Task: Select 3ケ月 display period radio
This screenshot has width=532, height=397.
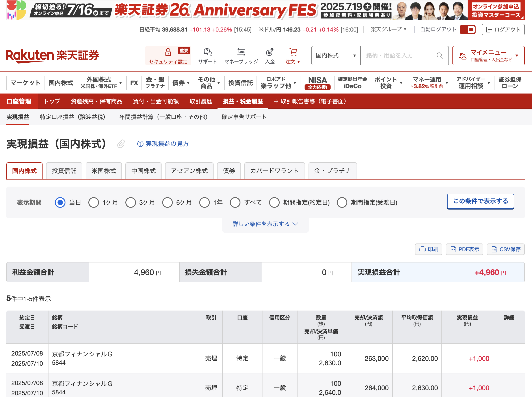Action: pos(131,202)
